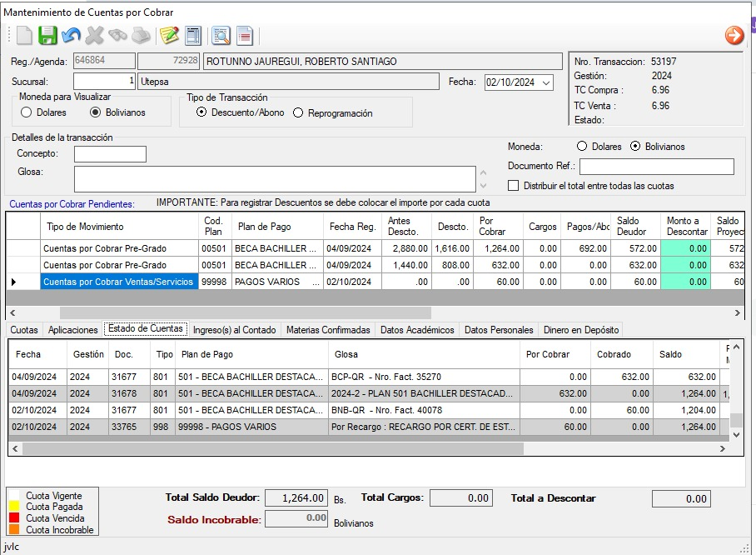Click the printer icon in toolbar
This screenshot has width=756, height=555.
click(141, 35)
